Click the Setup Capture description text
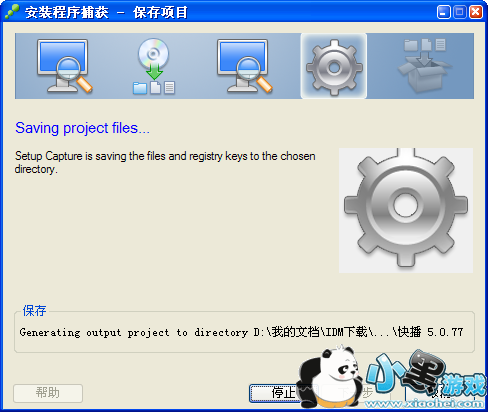Viewport: 488px width, 412px height. click(165, 162)
